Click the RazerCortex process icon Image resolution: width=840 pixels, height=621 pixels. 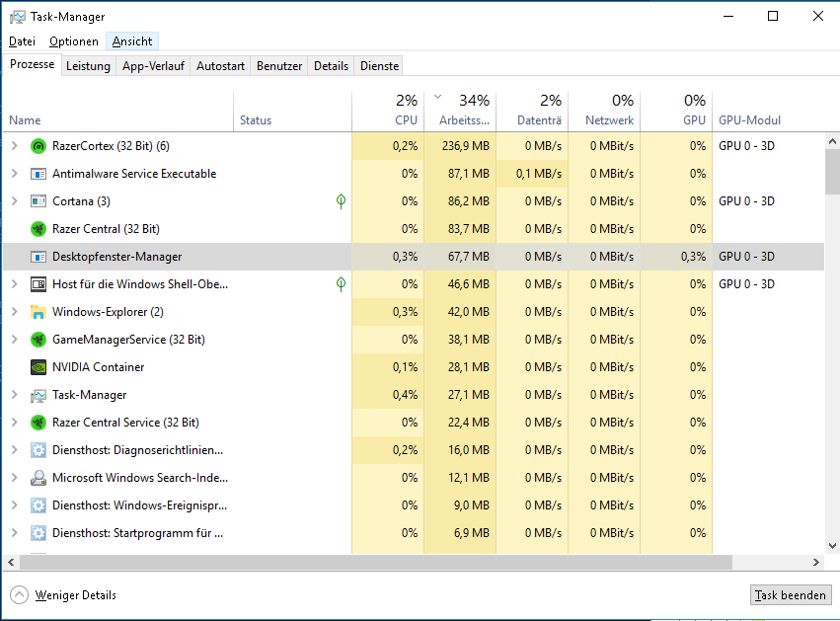[38, 146]
